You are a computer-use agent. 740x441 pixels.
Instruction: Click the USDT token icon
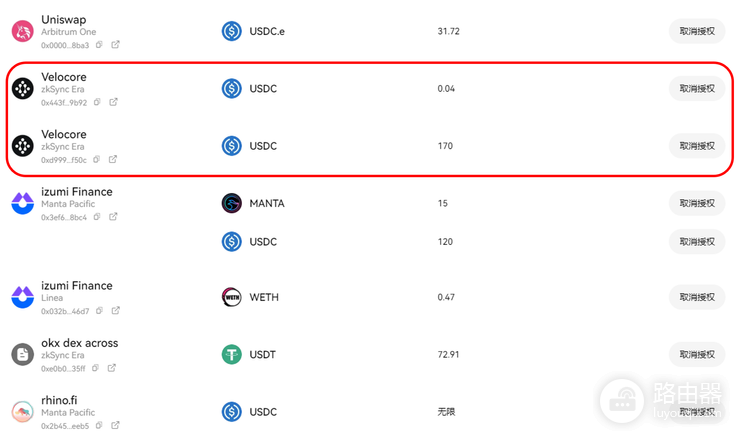[x=231, y=355]
